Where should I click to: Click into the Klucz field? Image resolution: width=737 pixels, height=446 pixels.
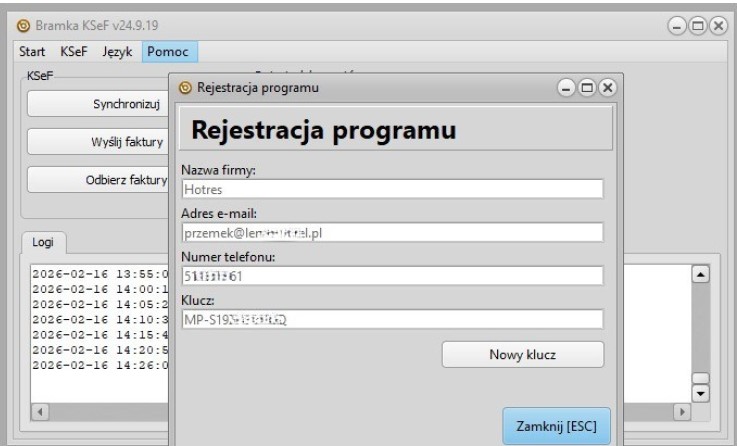click(392, 320)
